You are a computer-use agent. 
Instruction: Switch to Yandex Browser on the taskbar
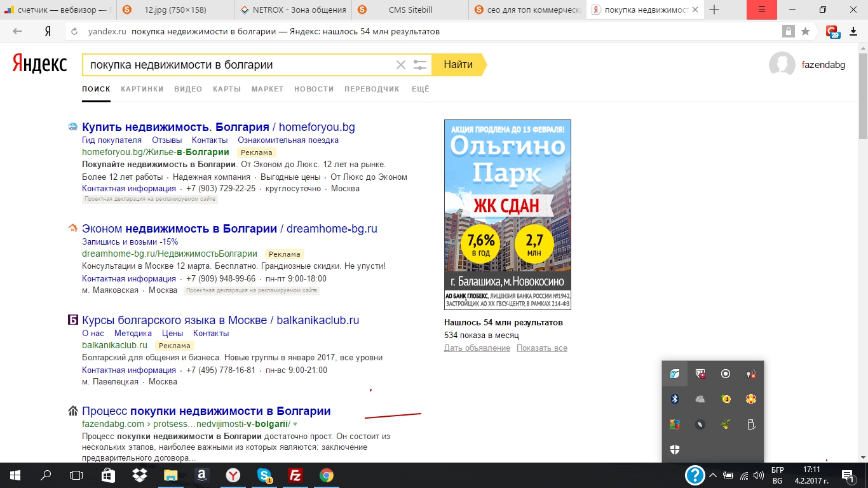click(x=233, y=475)
